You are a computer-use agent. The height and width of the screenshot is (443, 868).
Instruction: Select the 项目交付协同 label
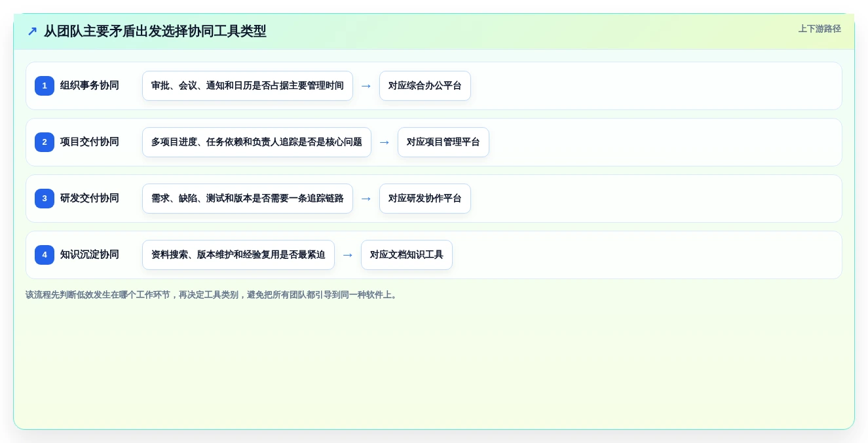(90, 142)
